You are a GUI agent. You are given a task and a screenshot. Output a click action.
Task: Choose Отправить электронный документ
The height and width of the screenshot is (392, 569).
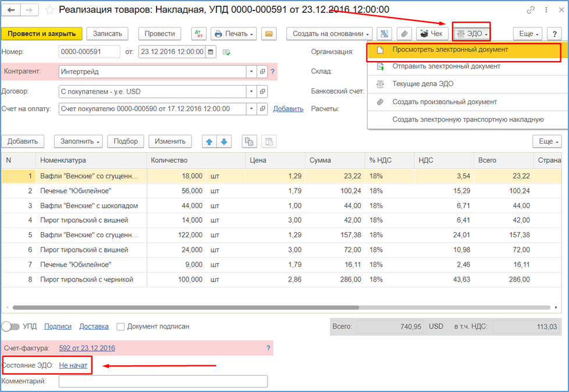click(467, 66)
